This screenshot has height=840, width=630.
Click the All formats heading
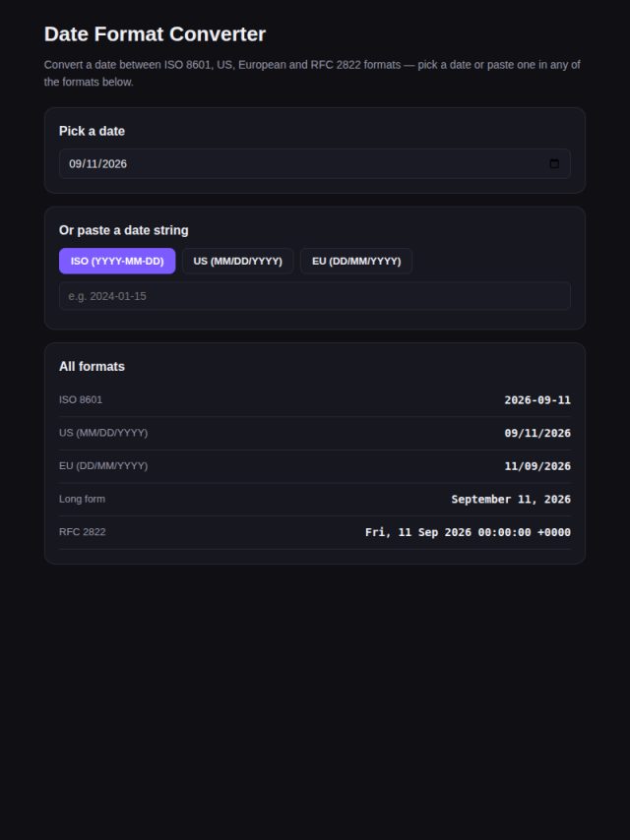click(x=92, y=367)
